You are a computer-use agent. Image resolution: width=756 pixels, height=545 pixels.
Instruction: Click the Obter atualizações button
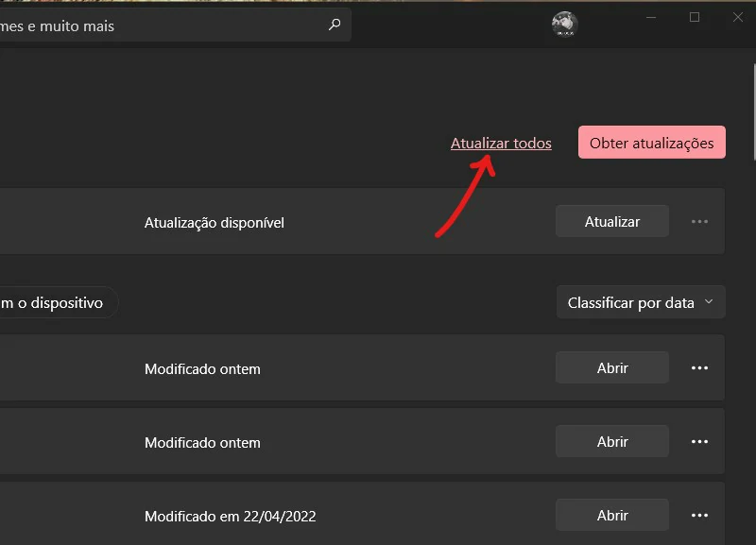pos(651,142)
